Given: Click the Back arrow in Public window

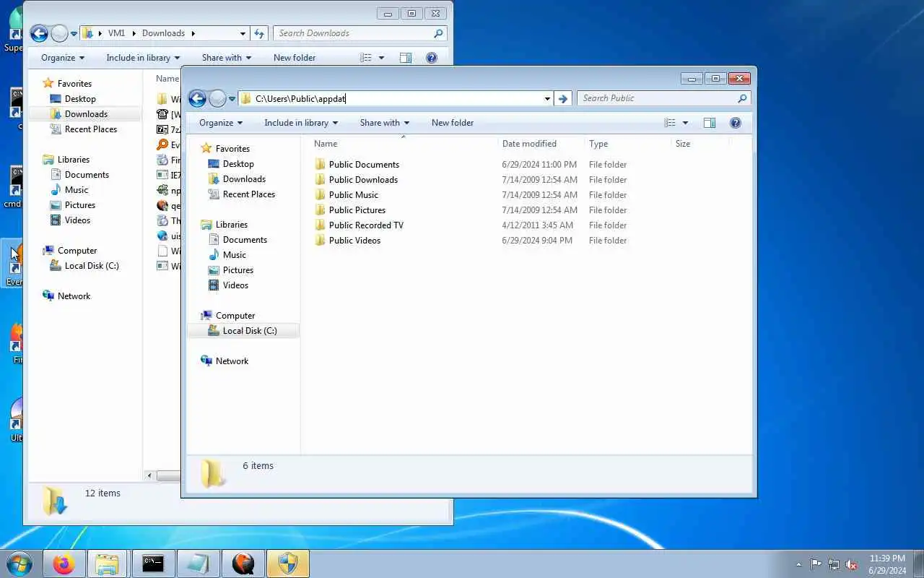Looking at the screenshot, I should coord(197,99).
